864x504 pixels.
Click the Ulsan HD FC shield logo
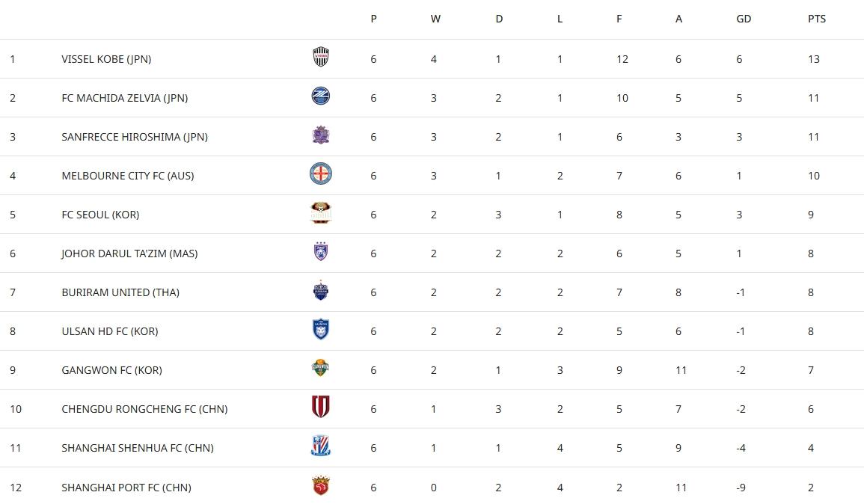(321, 330)
